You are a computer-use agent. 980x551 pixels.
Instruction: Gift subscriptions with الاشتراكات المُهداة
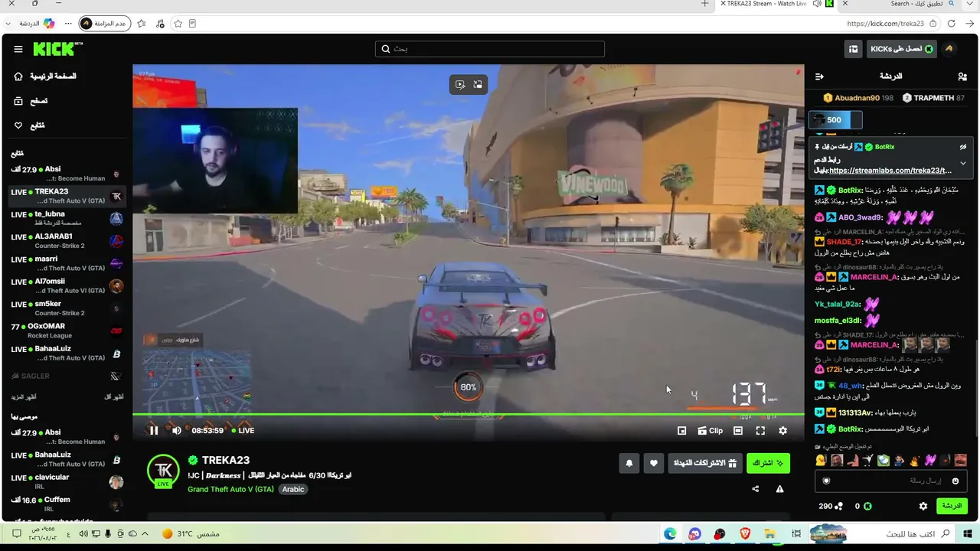click(705, 463)
